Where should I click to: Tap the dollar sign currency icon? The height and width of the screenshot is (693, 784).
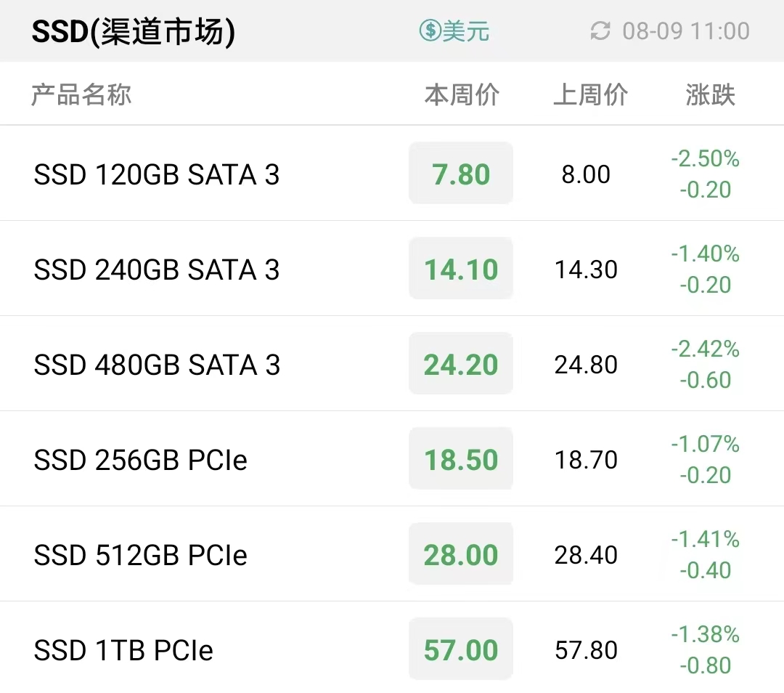(430, 31)
